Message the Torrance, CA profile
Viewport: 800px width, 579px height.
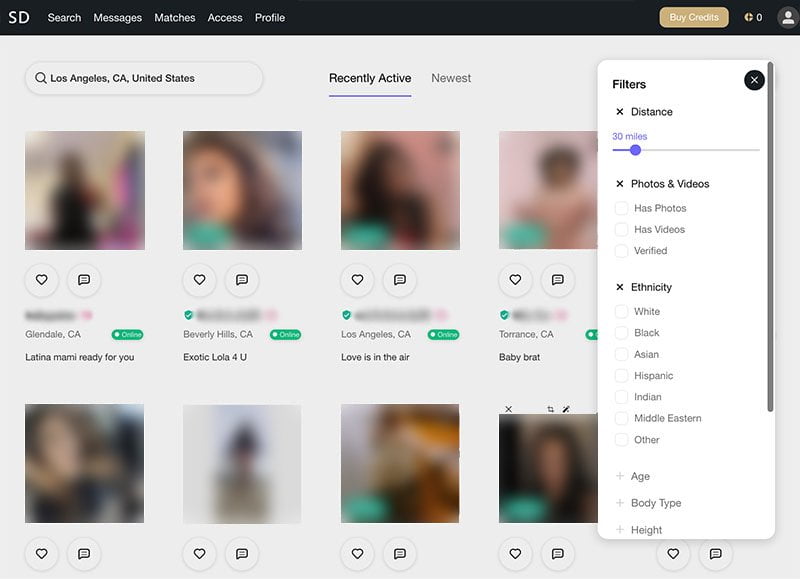tap(558, 280)
